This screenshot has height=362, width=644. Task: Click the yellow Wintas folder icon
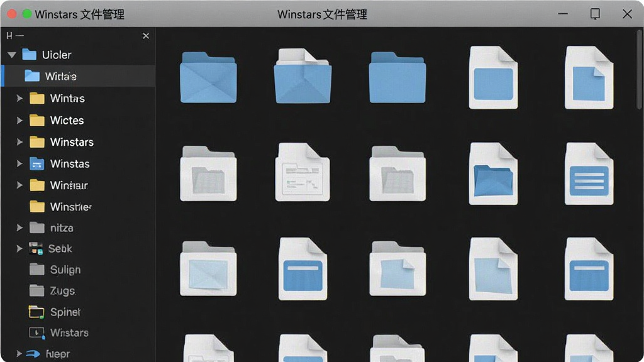coord(37,98)
